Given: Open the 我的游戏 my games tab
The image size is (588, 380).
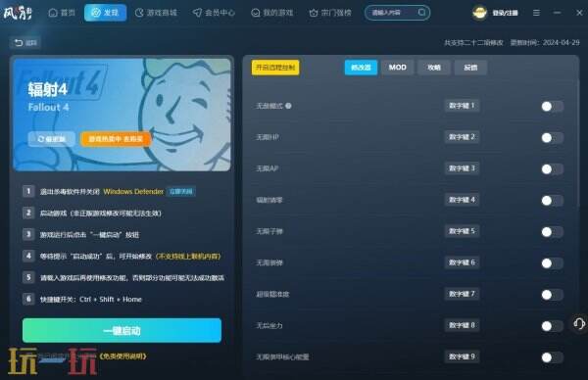Looking at the screenshot, I should pos(271,13).
